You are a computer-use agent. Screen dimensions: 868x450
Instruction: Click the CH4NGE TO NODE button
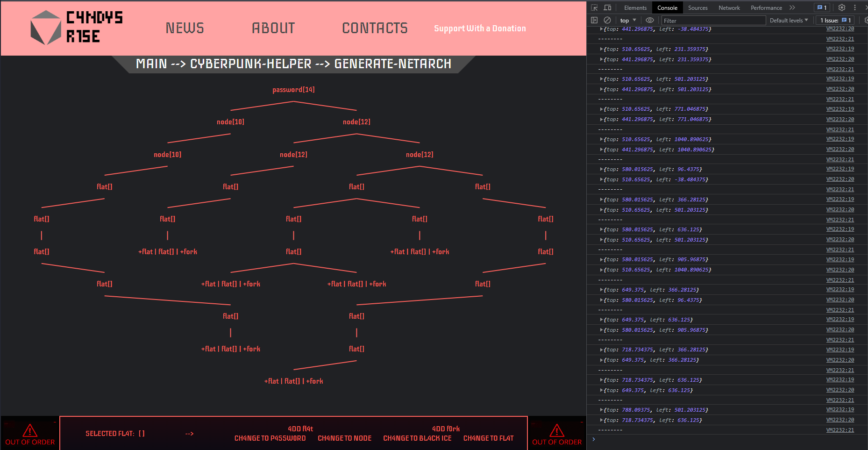click(345, 438)
